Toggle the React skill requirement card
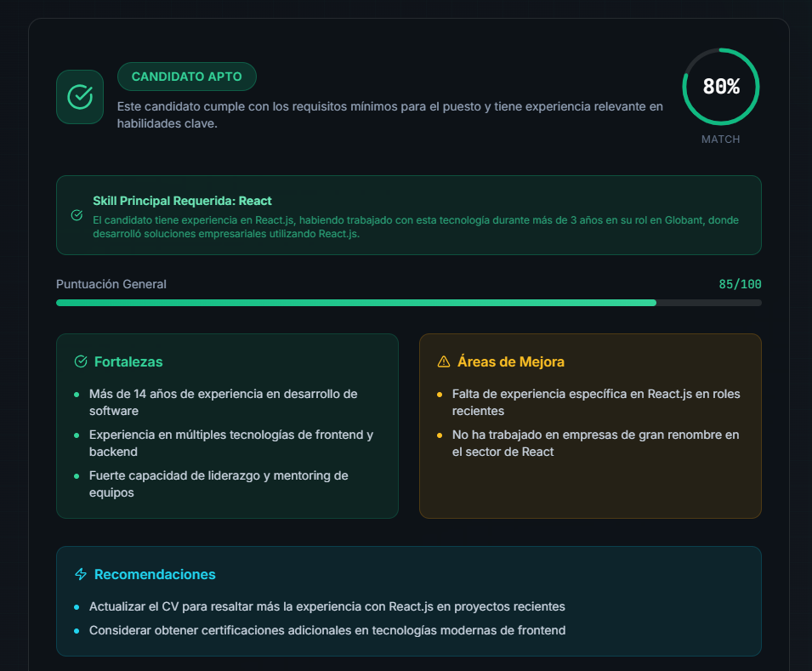812x671 pixels. coord(409,214)
